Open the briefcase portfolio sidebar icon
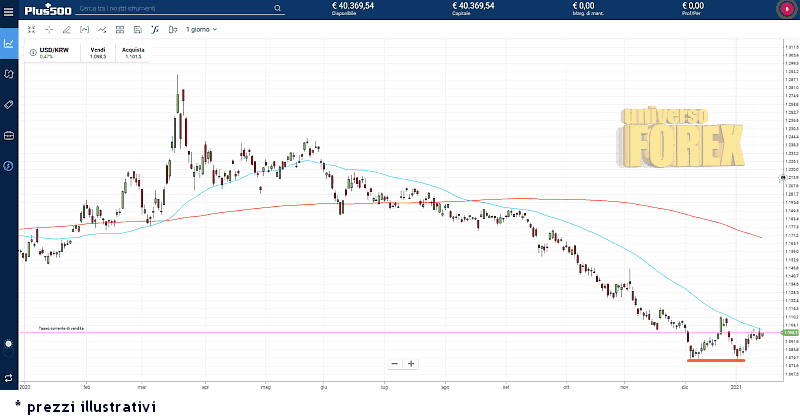The width and height of the screenshot is (800, 417). pos(9,135)
